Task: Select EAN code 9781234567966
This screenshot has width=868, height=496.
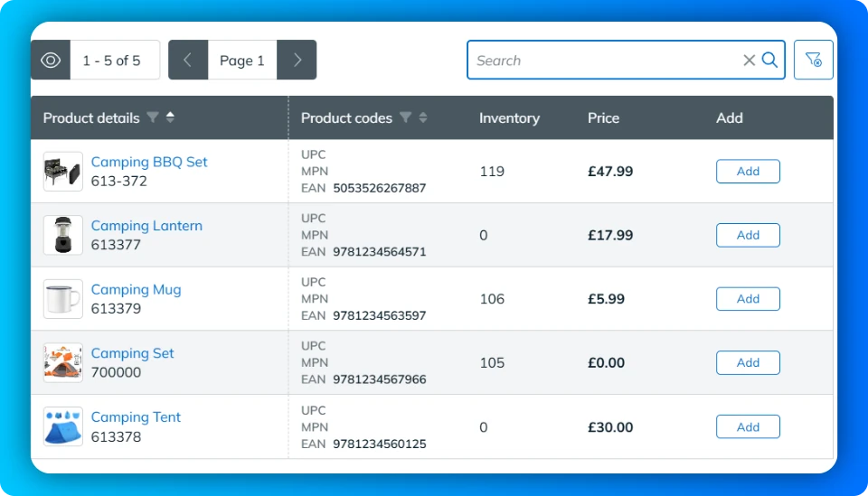Action: click(x=379, y=379)
